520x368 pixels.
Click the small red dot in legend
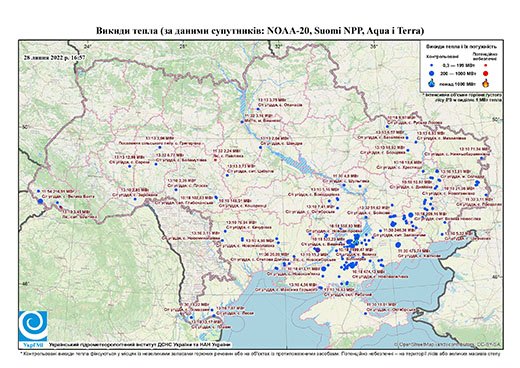tap(485, 66)
